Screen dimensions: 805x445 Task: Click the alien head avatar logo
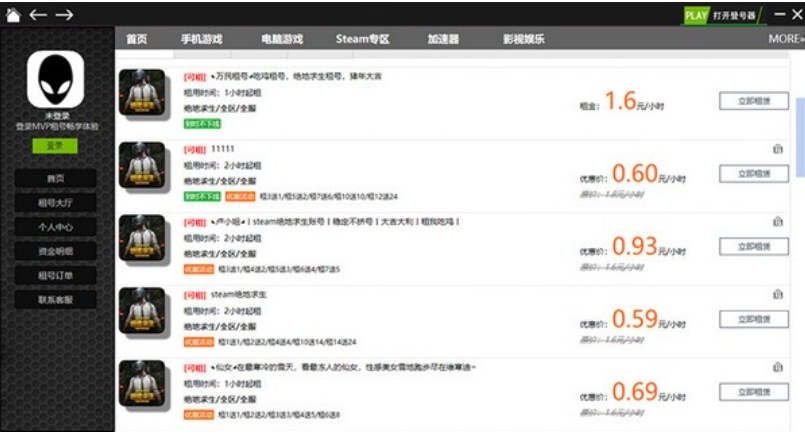tap(55, 81)
